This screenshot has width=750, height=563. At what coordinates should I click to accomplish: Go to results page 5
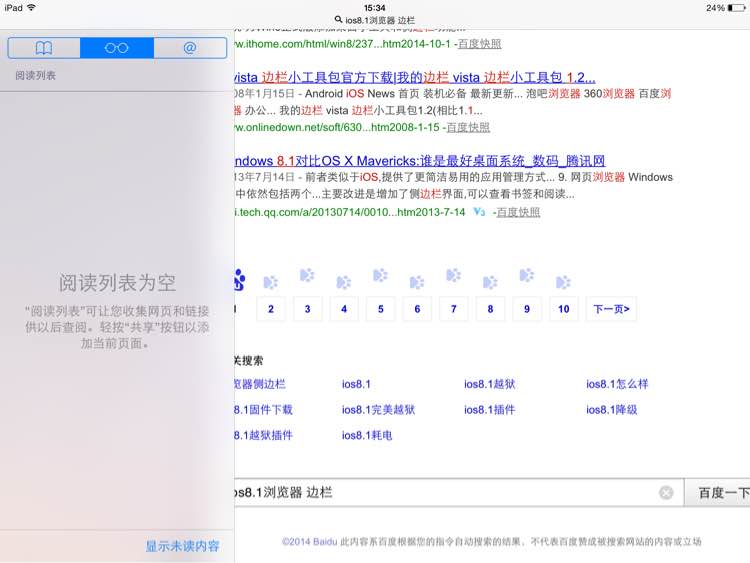381,309
